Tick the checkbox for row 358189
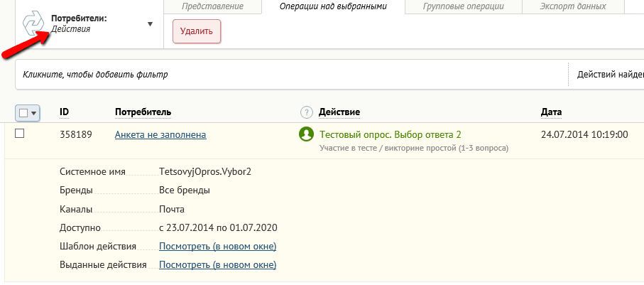Image resolution: width=644 pixels, height=285 pixels. (x=20, y=133)
